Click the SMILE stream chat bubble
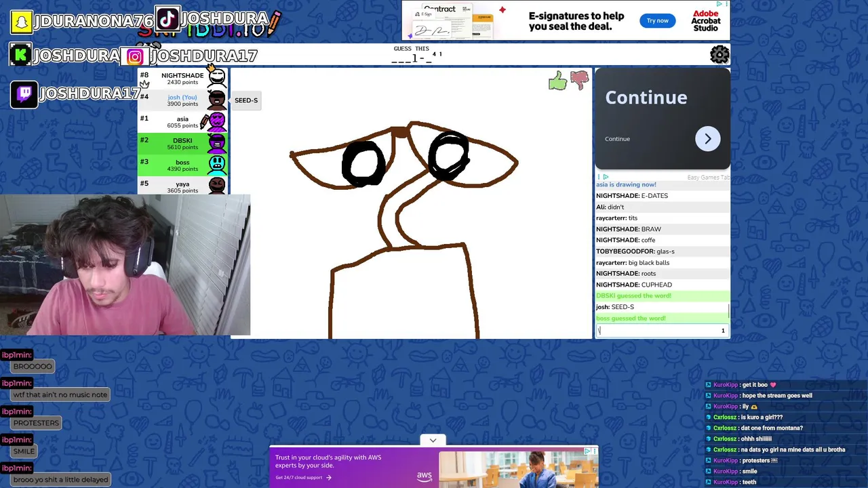 24,451
